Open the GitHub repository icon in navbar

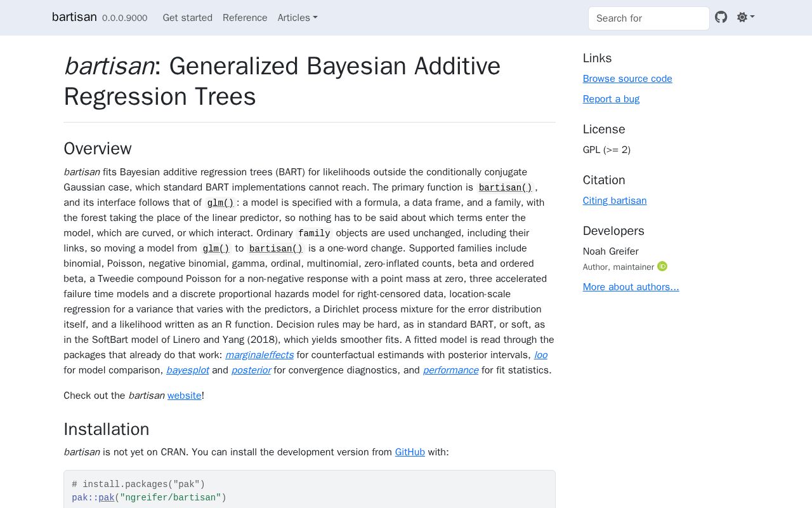click(721, 17)
